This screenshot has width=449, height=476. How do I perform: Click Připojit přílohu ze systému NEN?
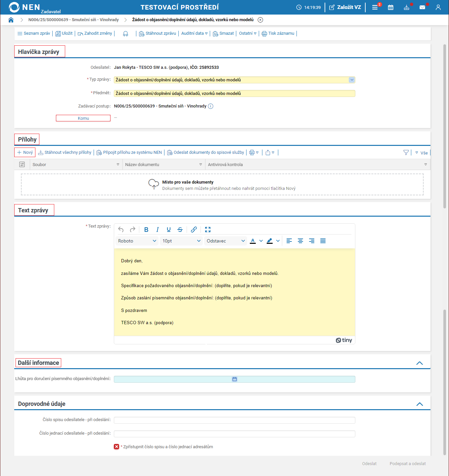[x=129, y=152]
